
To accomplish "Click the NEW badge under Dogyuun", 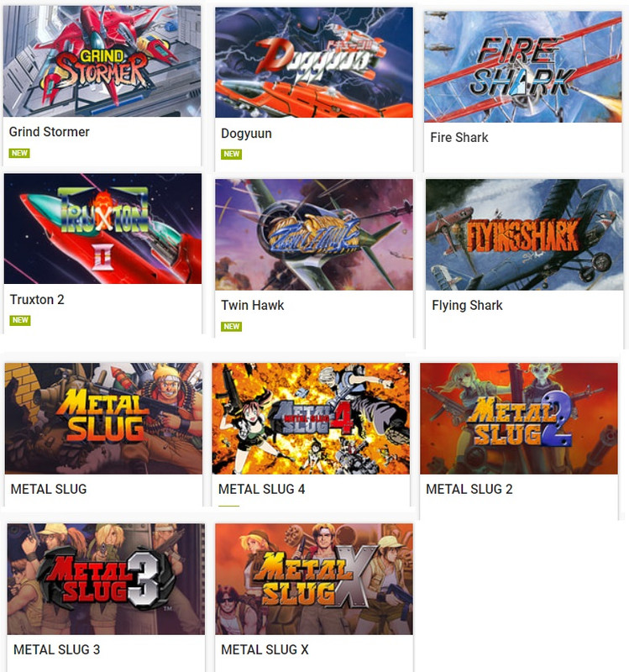I will click(x=232, y=155).
